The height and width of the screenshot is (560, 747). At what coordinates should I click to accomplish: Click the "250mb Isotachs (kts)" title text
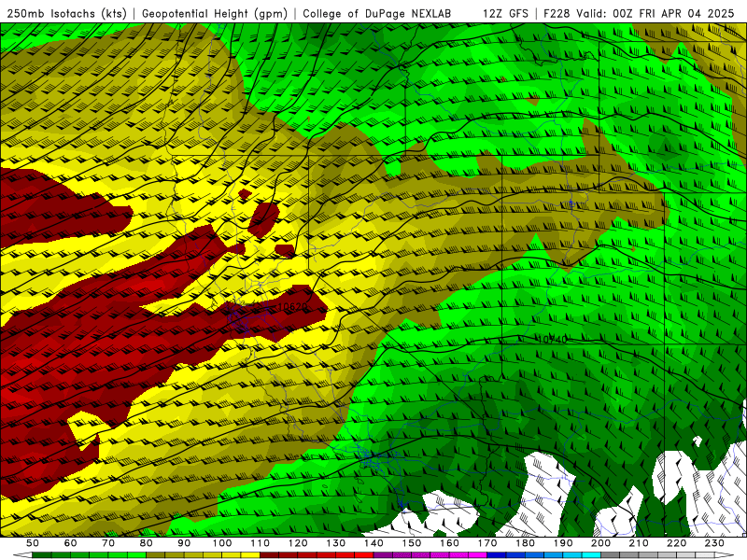tap(66, 13)
